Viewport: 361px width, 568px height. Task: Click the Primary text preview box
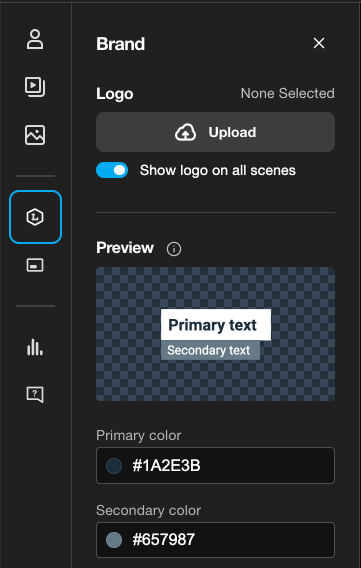pyautogui.click(x=216, y=325)
